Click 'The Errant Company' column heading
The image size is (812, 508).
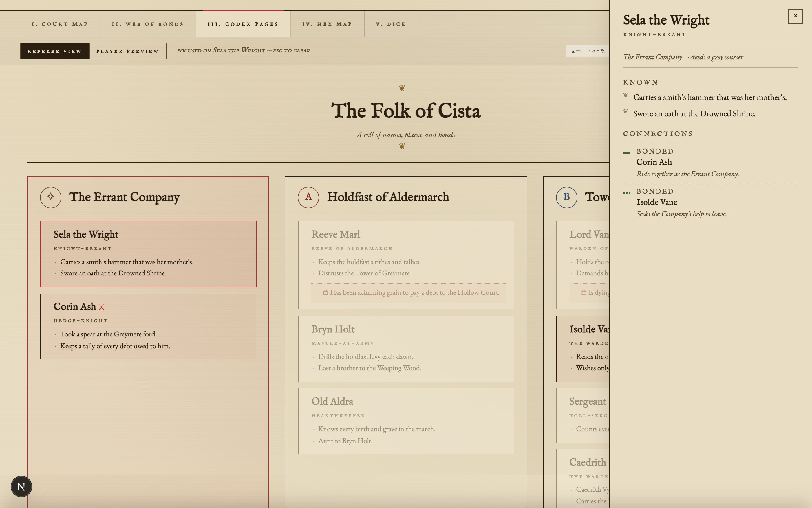(125, 197)
